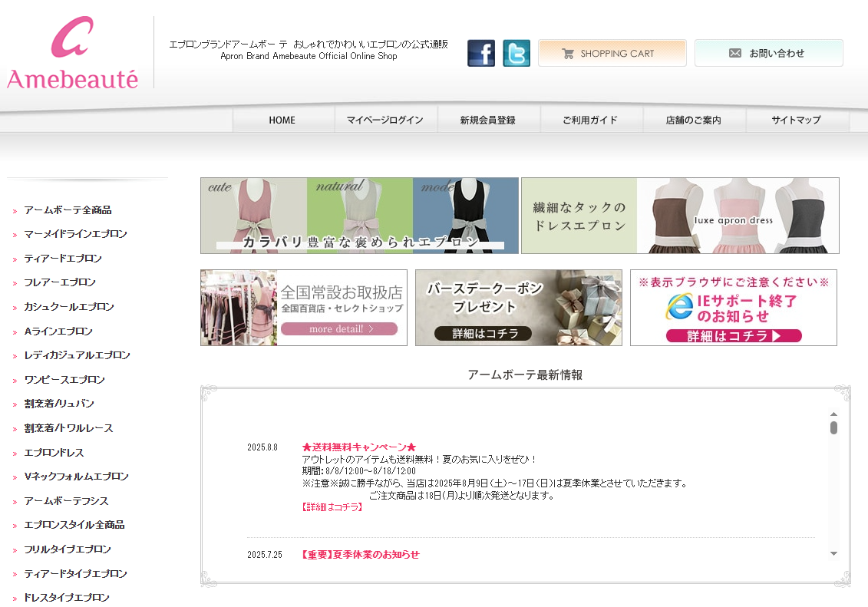Click the Amebeauté logo
Image resolution: width=868 pixels, height=607 pixels.
[x=73, y=54]
